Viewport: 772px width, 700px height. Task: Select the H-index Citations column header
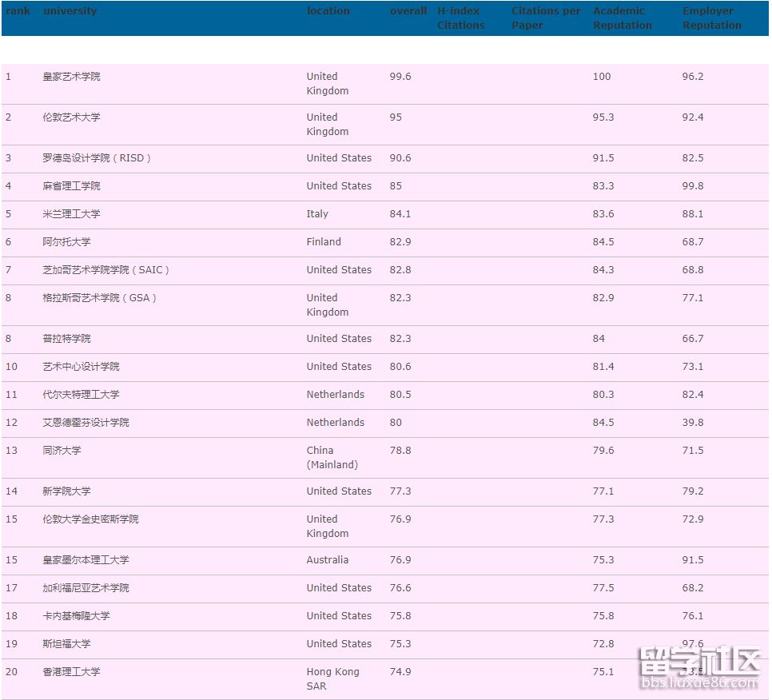coord(461,18)
